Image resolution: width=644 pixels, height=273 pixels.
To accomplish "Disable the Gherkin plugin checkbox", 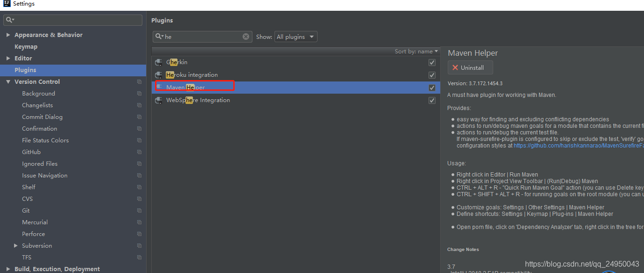I will point(431,62).
